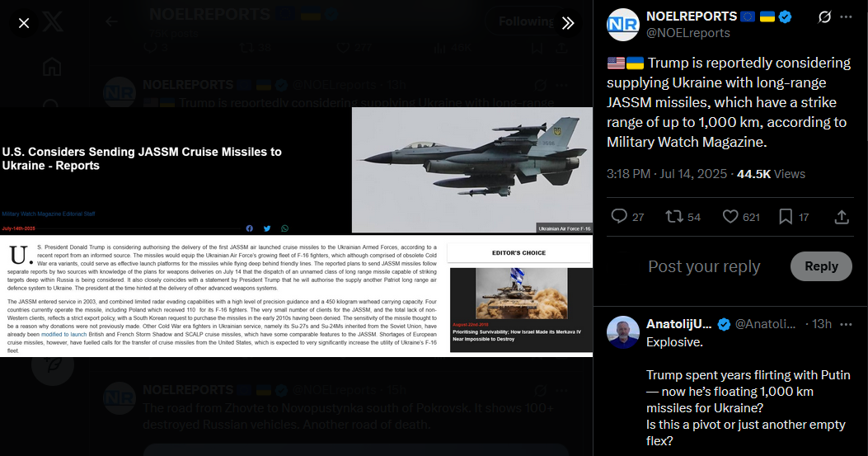The image size is (868, 456).
Task: Click the Twitter share icon in article image
Action: coord(267,228)
